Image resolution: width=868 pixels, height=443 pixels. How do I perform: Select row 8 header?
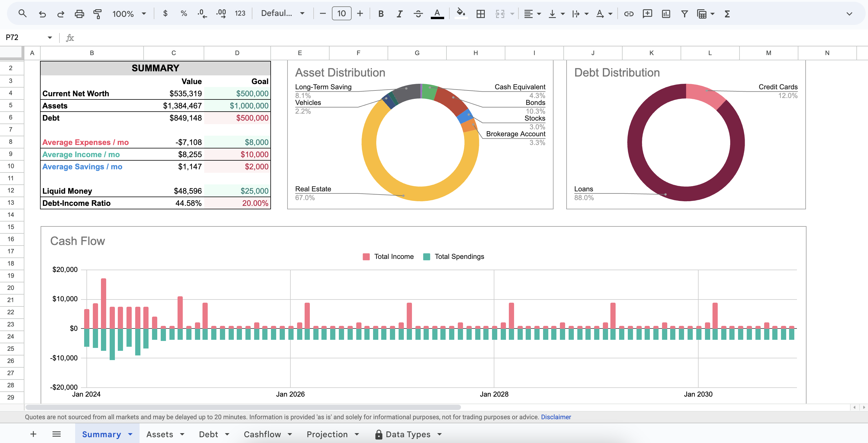pos(11,142)
